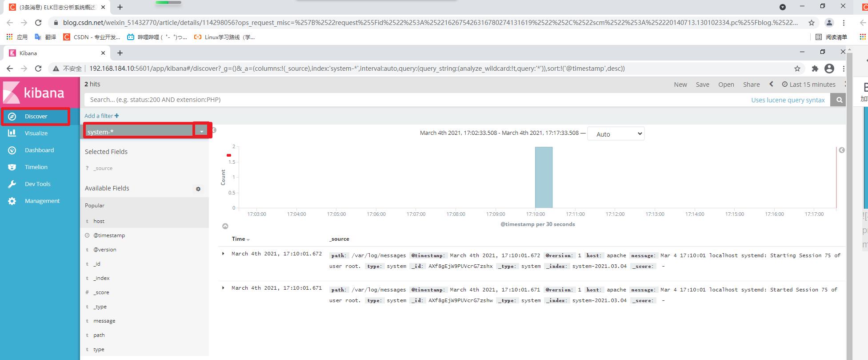
Task: Click the plus icon next to Add a filter
Action: tap(116, 116)
